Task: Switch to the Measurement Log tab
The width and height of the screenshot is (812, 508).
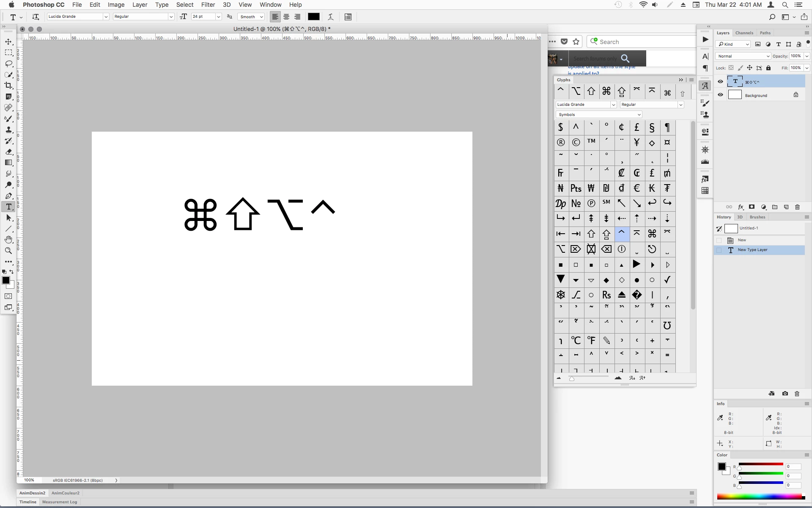Action: (x=60, y=502)
